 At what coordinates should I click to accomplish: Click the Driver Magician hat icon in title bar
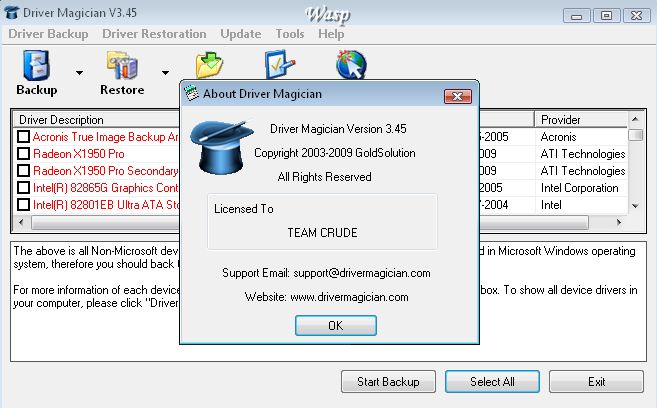[12, 13]
